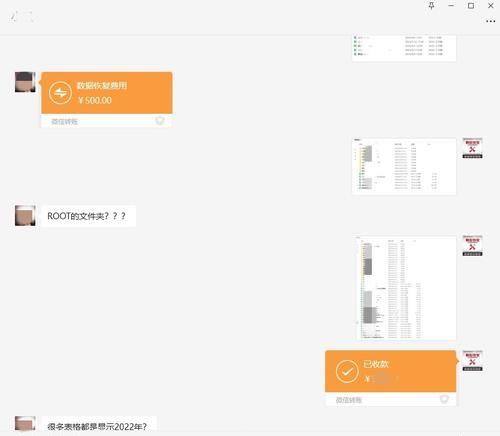Click the checkmark icon on received payment card

click(347, 371)
